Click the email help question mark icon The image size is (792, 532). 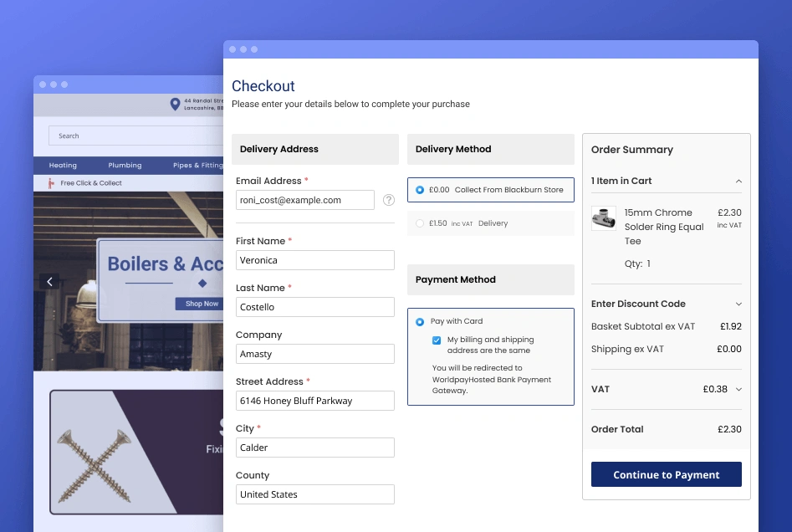pos(388,200)
